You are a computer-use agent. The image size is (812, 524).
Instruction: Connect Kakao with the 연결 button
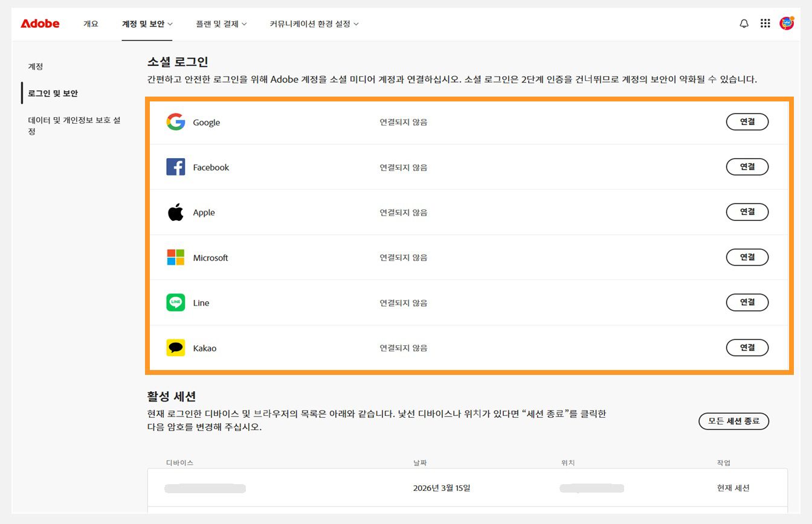tap(747, 348)
